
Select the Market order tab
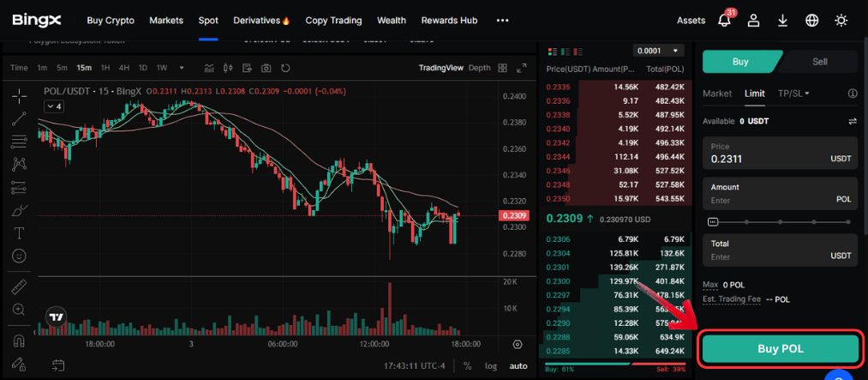717,93
